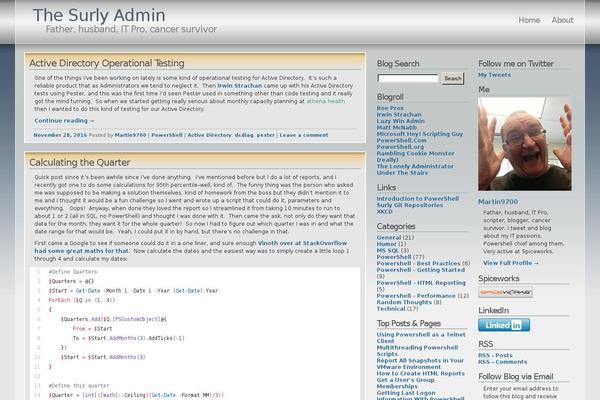Open PowerShell category in post footer
The image size is (600, 400).
[167, 135]
